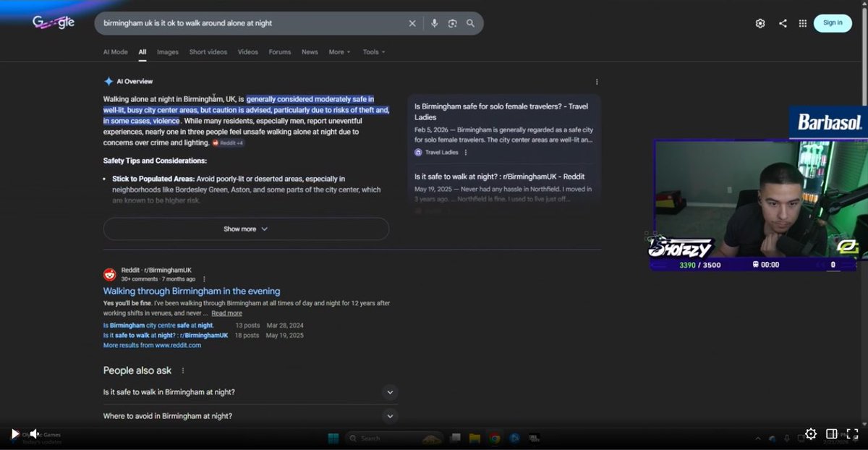Viewport: 868px width, 450px height.
Task: Open the Google apps grid
Action: pyautogui.click(x=803, y=23)
